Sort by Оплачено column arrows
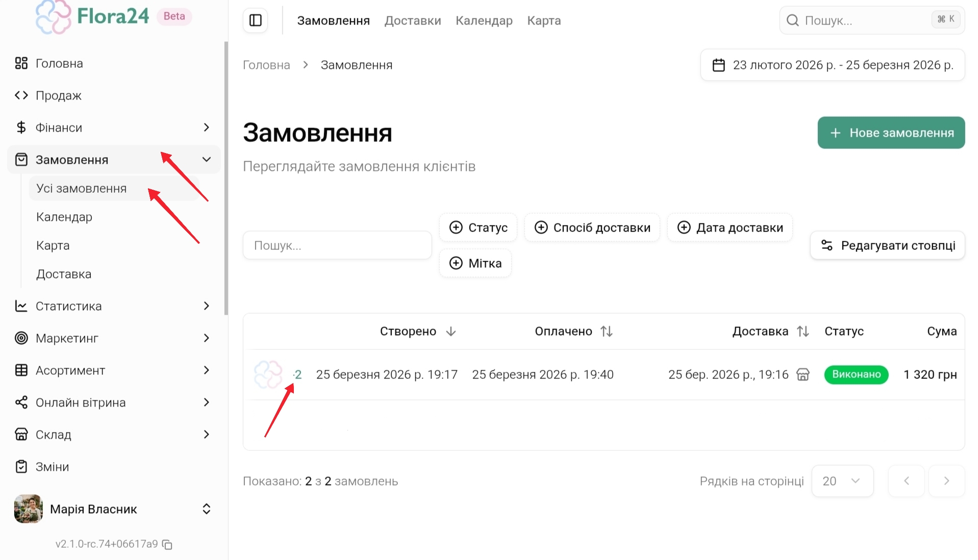Screen dimensions: 978x560 point(606,332)
